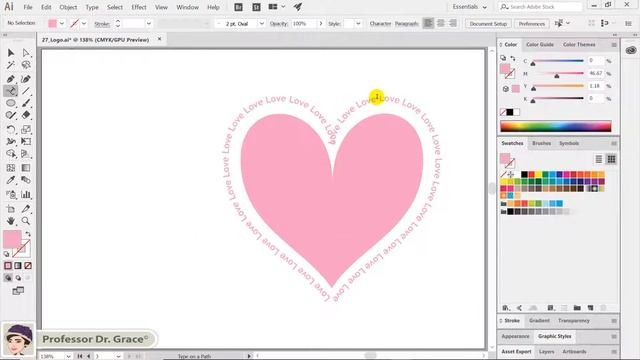This screenshot has width=640, height=360.
Task: Switch Swatches panel to list view
Action: tap(598, 159)
